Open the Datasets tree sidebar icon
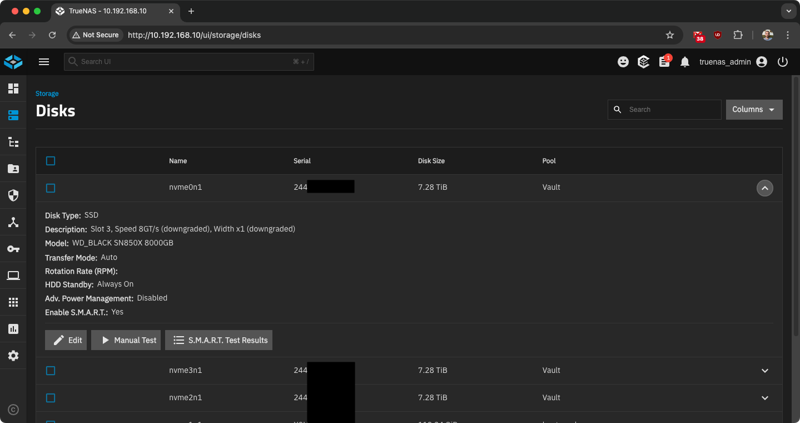 13,142
